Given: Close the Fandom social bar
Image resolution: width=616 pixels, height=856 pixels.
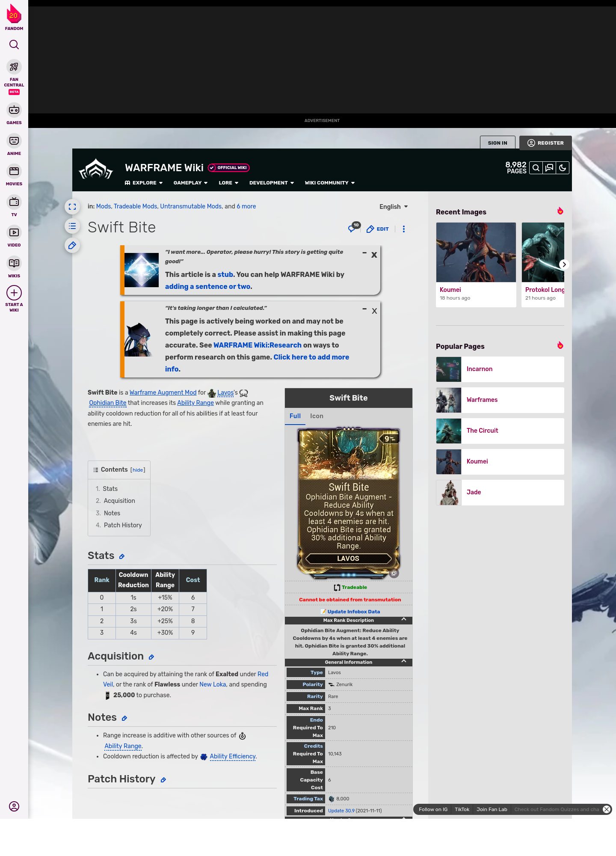Looking at the screenshot, I should click(x=607, y=809).
